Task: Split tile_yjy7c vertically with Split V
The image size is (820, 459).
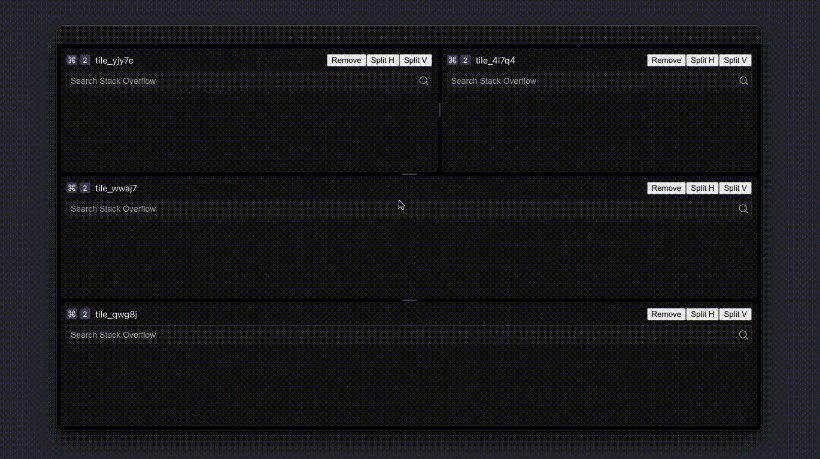Action: (416, 60)
